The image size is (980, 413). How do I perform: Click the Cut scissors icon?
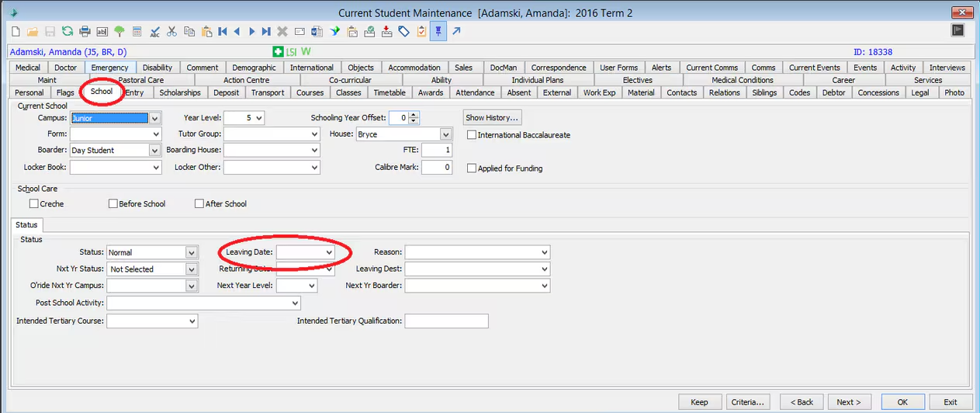tap(172, 32)
